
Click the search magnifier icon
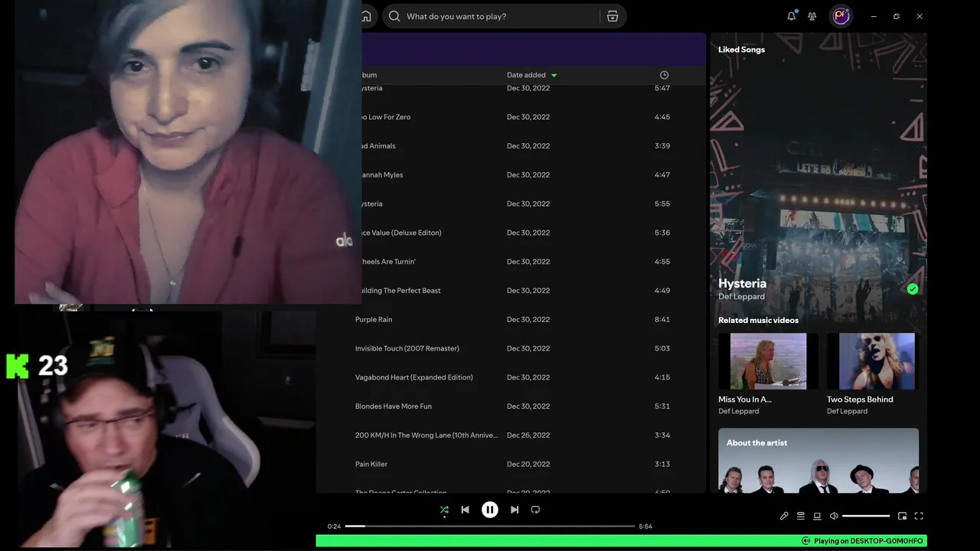point(394,16)
